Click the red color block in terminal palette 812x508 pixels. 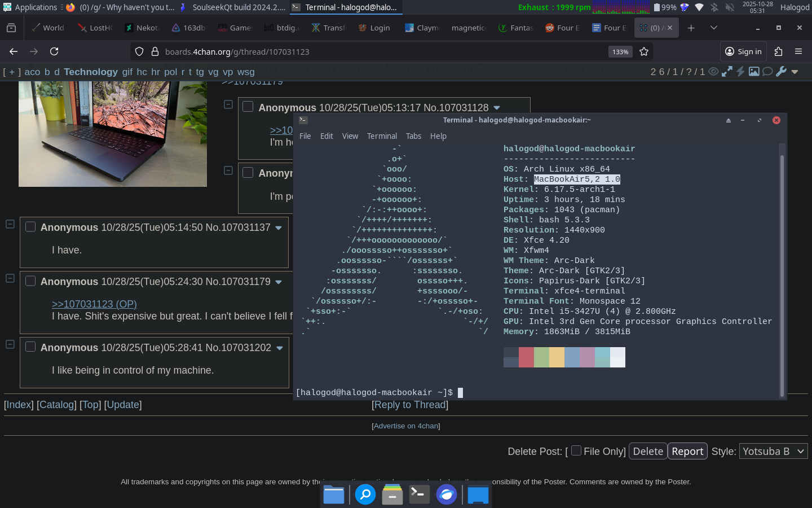coord(526,357)
